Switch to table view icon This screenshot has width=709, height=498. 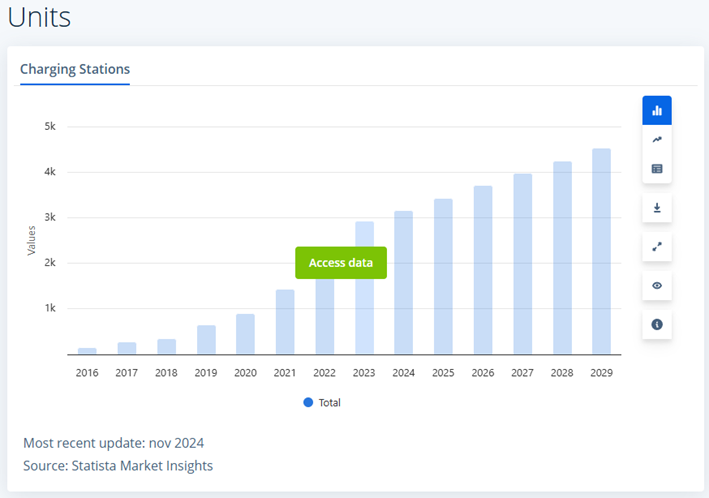pyautogui.click(x=657, y=169)
